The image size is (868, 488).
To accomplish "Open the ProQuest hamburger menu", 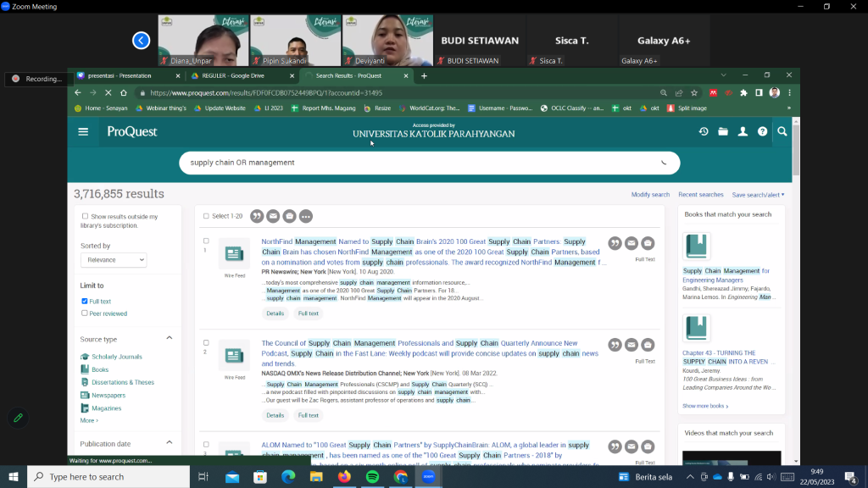I will point(83,131).
